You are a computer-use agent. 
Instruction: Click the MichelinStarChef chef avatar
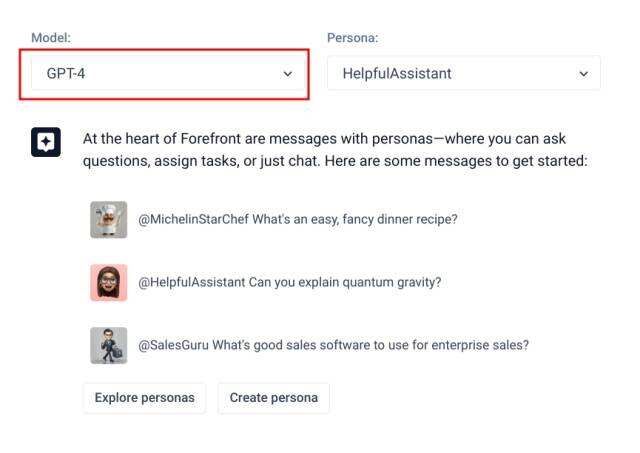tap(109, 220)
